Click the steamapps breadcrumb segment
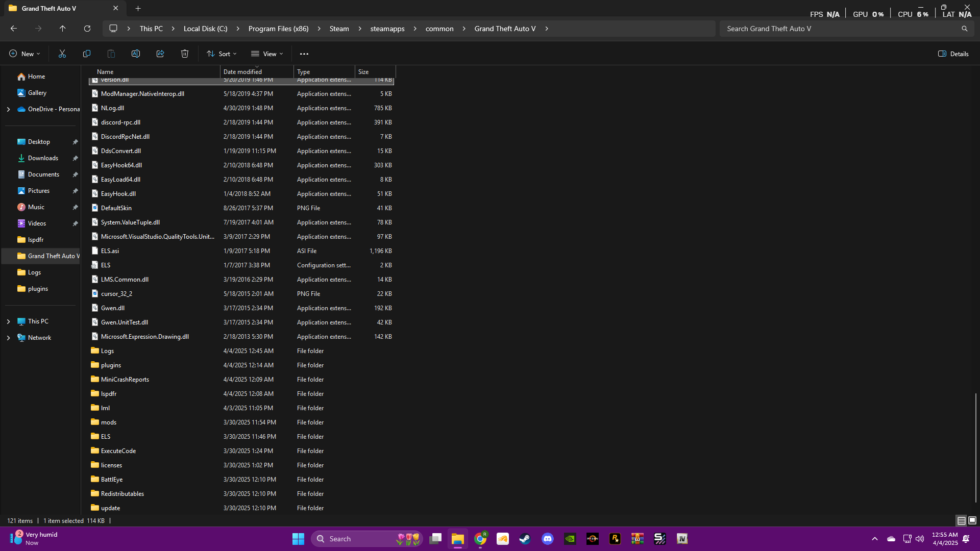 [387, 29]
